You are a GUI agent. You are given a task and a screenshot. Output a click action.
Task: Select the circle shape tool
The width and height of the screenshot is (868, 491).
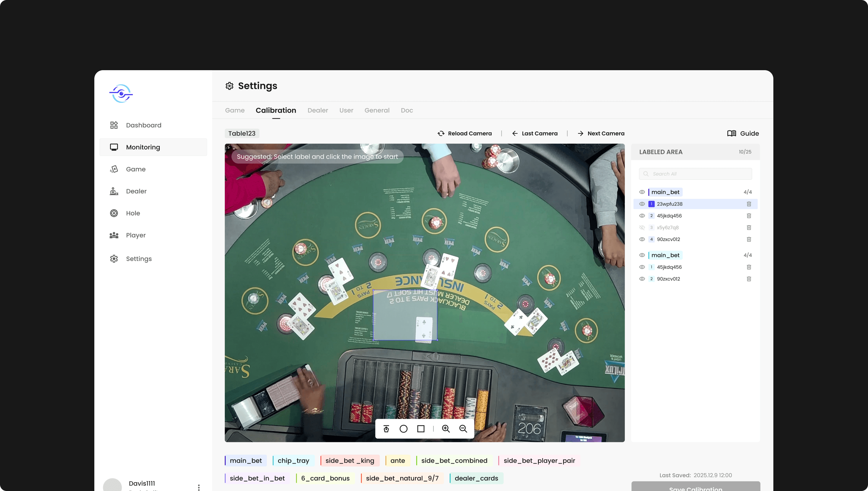(x=404, y=429)
